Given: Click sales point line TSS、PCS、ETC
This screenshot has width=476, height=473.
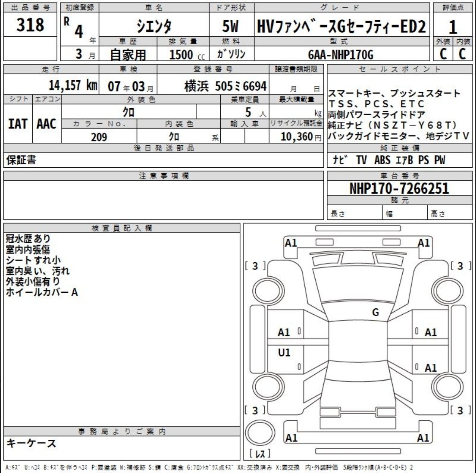Looking at the screenshot, I should [376, 104].
